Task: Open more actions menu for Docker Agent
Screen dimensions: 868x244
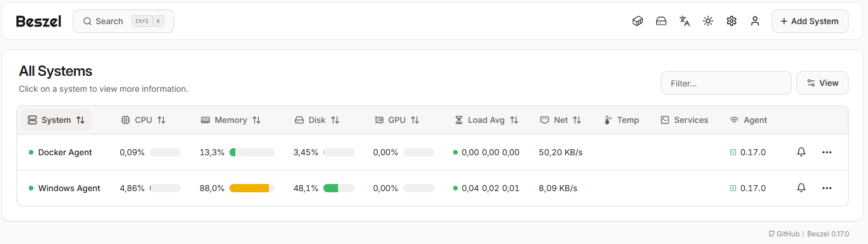Action: [827, 152]
